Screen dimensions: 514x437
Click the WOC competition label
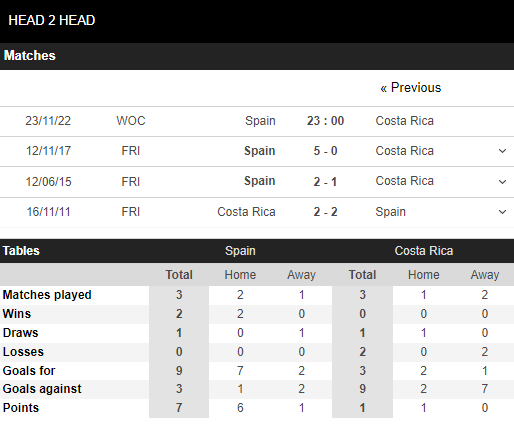[131, 121]
